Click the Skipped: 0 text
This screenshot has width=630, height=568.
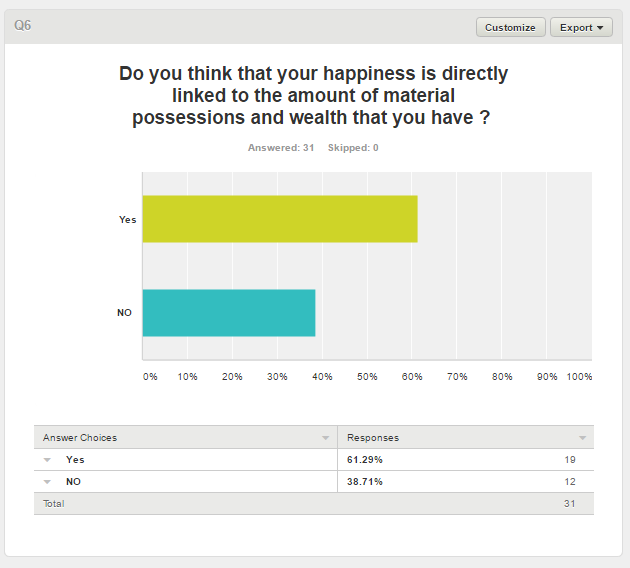click(353, 148)
